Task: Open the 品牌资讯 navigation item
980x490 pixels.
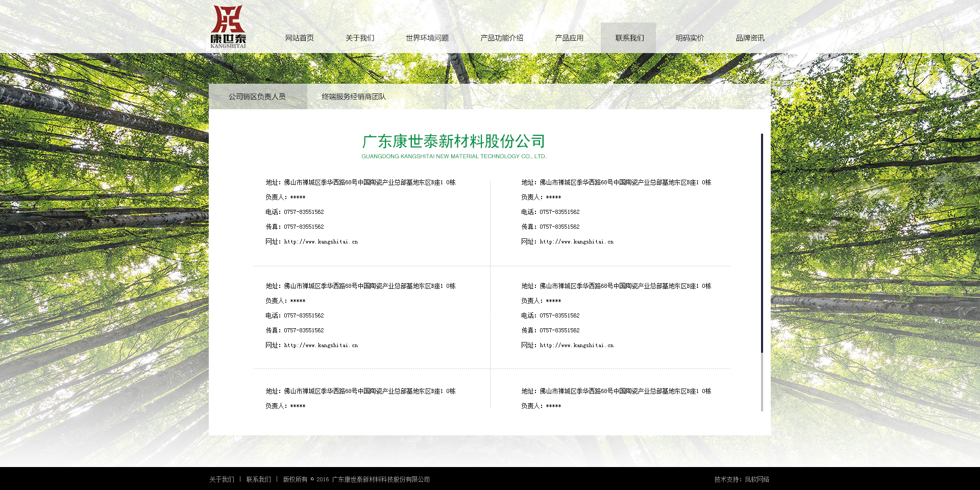Action: (x=750, y=38)
